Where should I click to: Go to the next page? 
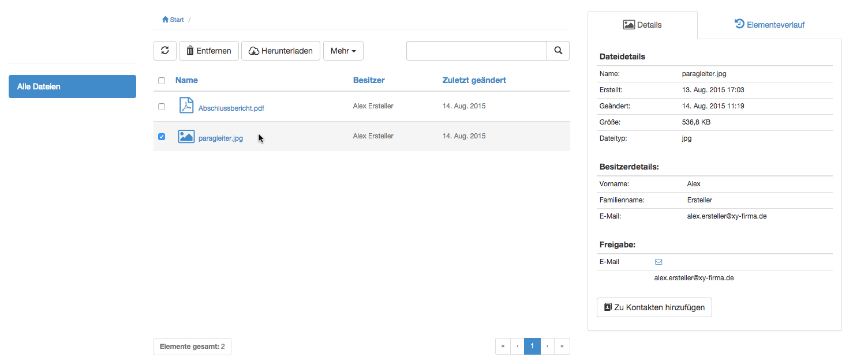coord(547,346)
